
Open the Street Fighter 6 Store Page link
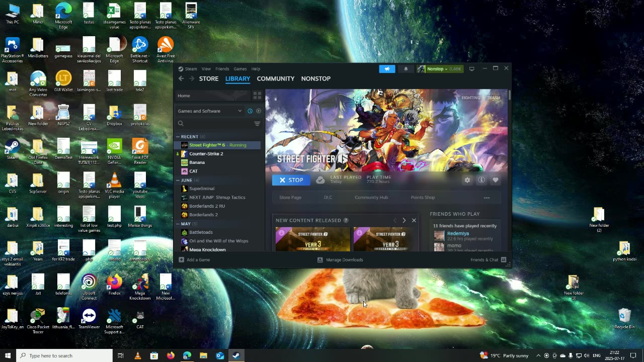[x=290, y=198]
